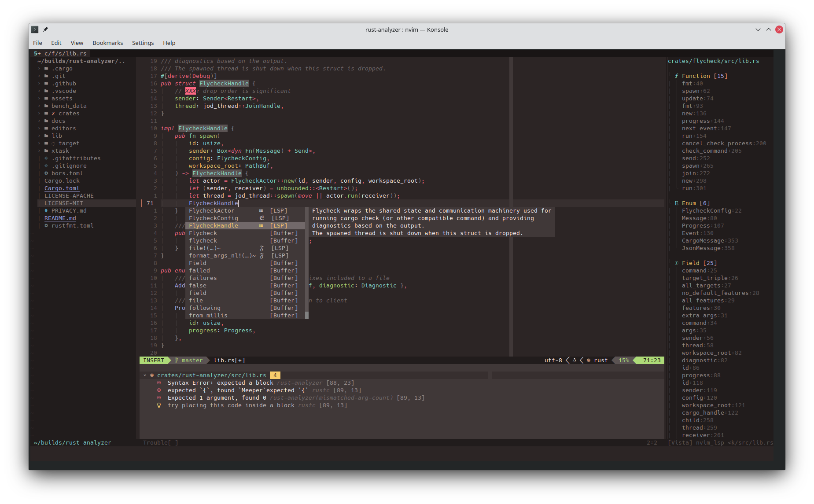Click the ignored status icon beside target

click(53, 143)
